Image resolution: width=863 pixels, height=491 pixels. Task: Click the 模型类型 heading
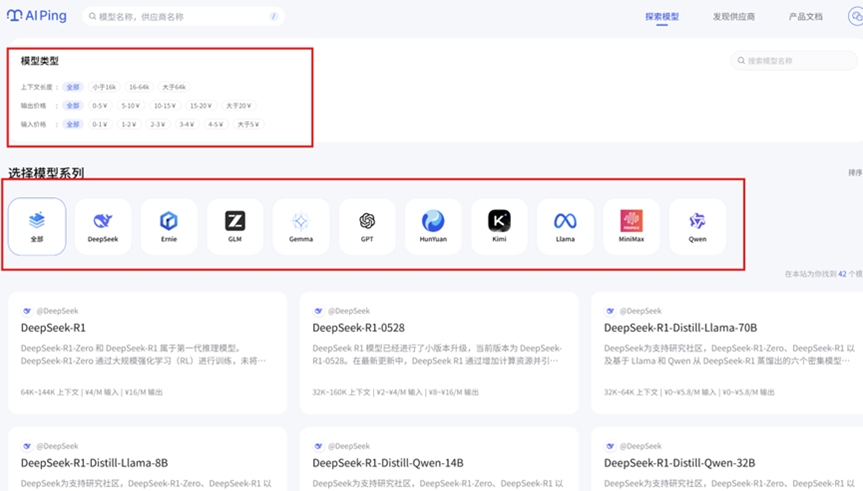pos(40,61)
